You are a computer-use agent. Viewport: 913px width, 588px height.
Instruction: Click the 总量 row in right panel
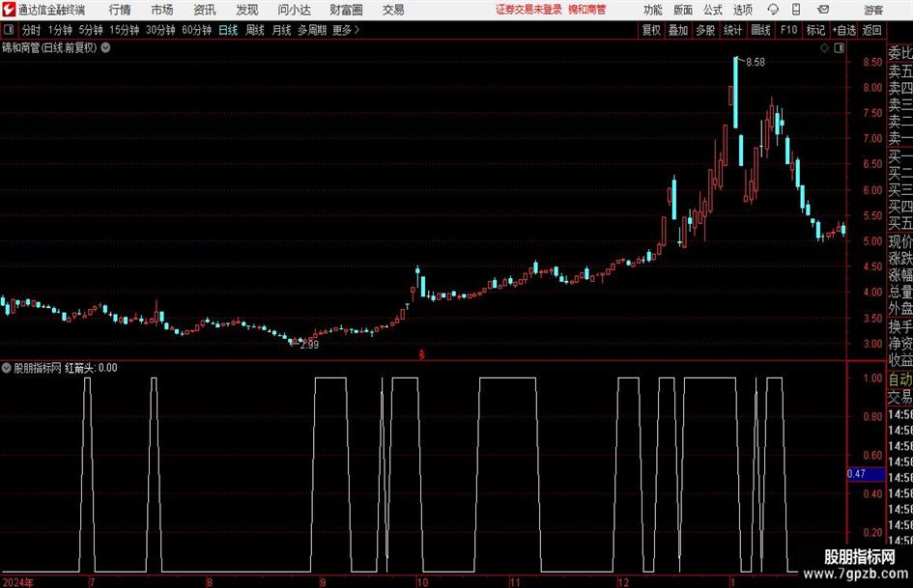tap(900, 292)
